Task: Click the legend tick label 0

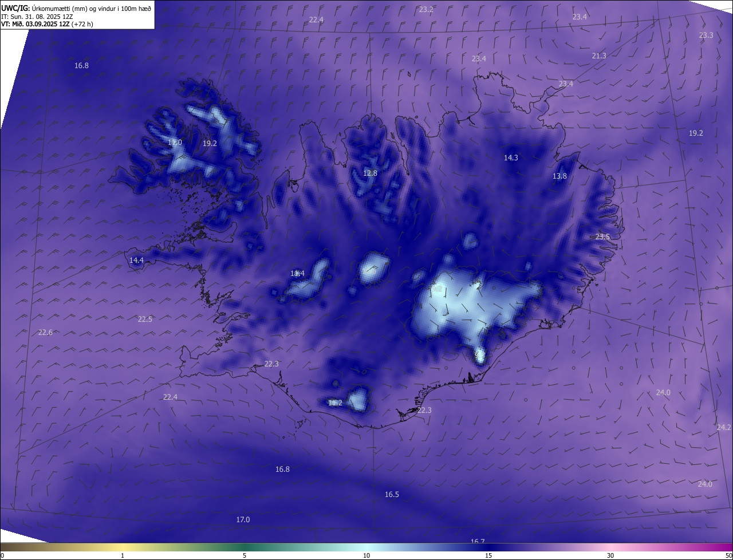Action: coord(2,556)
